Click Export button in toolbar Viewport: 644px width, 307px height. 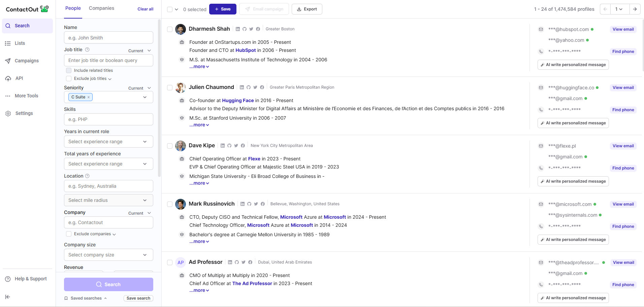click(307, 9)
